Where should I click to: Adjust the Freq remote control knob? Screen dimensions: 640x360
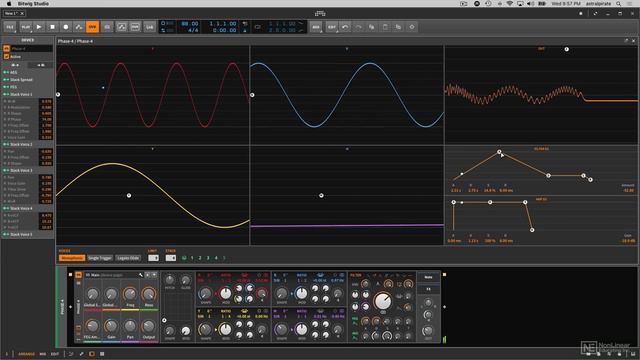pos(130,294)
